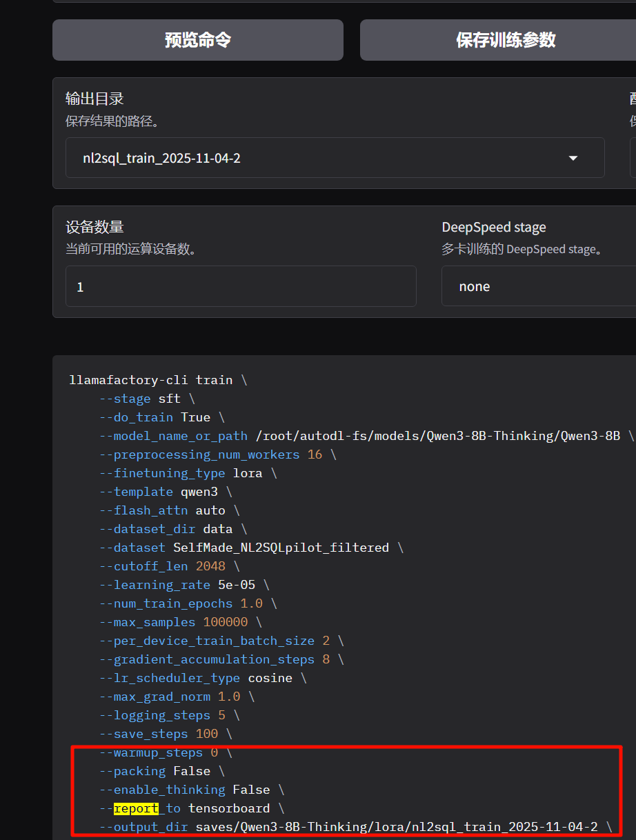Open the DeepSpeed stage dropdown
Image resolution: width=636 pixels, height=840 pixels.
(x=539, y=286)
